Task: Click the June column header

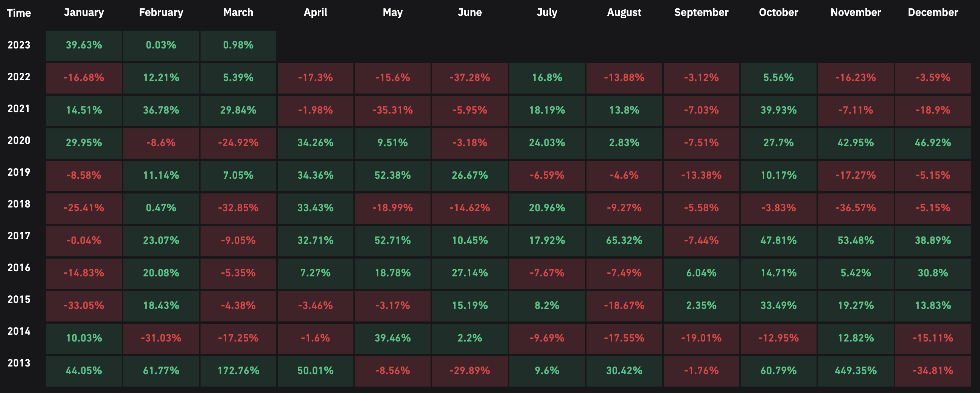Action: [x=470, y=12]
